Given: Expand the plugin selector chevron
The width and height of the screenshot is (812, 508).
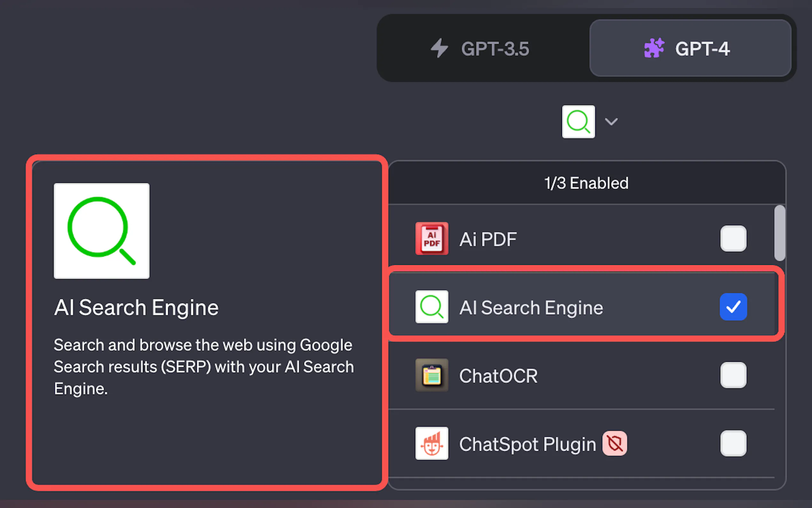Looking at the screenshot, I should (611, 122).
